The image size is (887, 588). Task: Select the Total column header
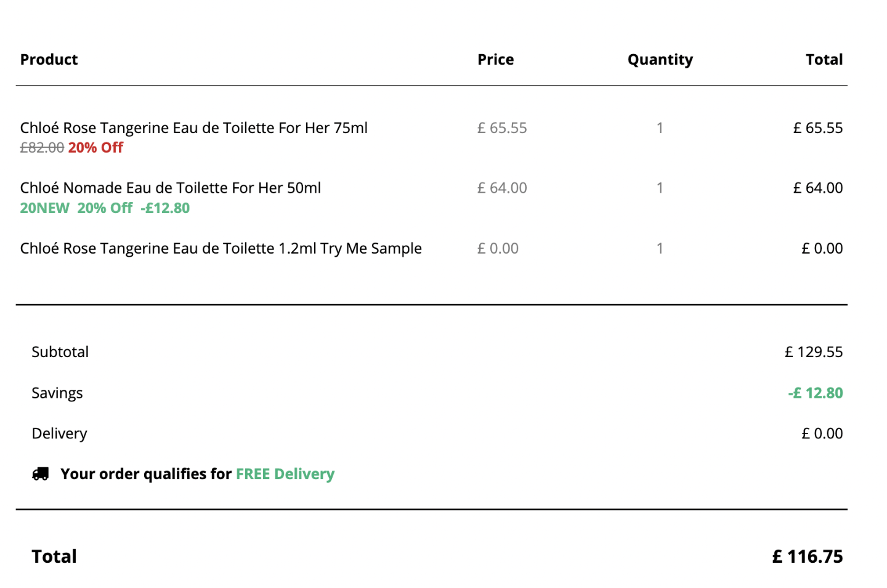point(824,60)
